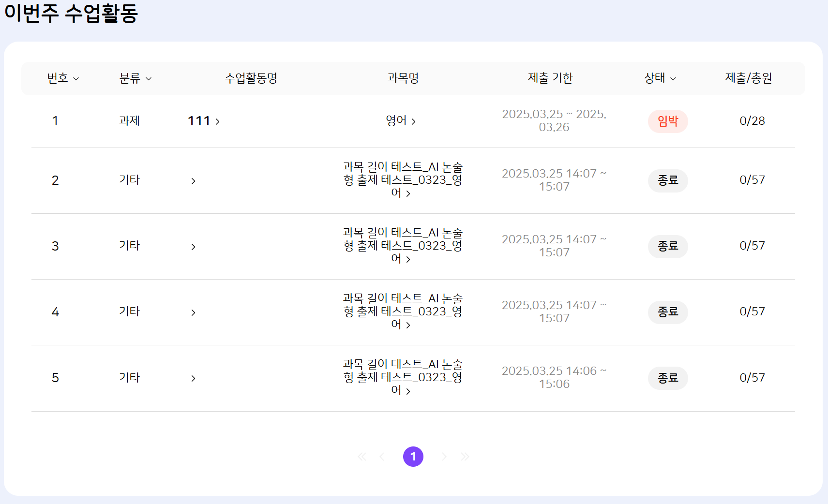Open the 영어 subject link
This screenshot has height=504, width=828.
[400, 121]
